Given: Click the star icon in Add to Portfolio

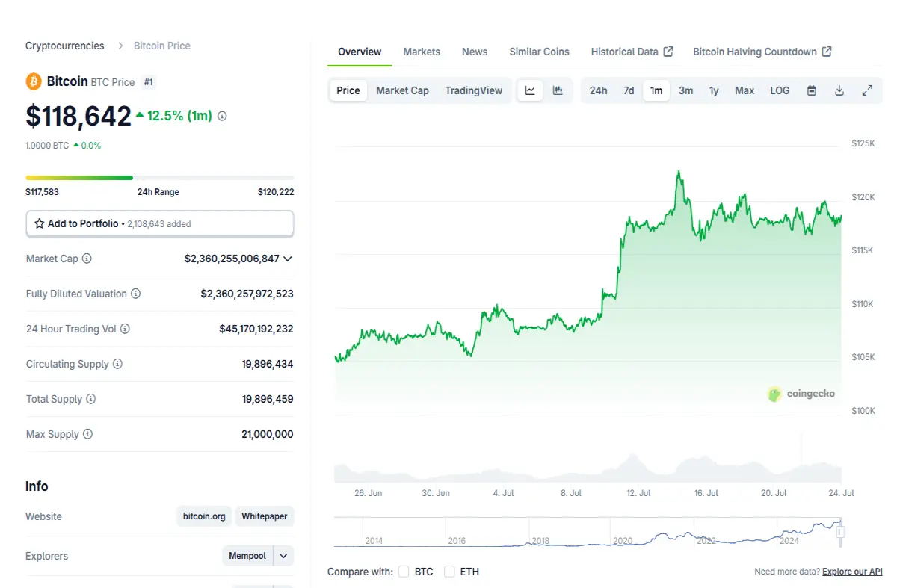Looking at the screenshot, I should click(40, 223).
